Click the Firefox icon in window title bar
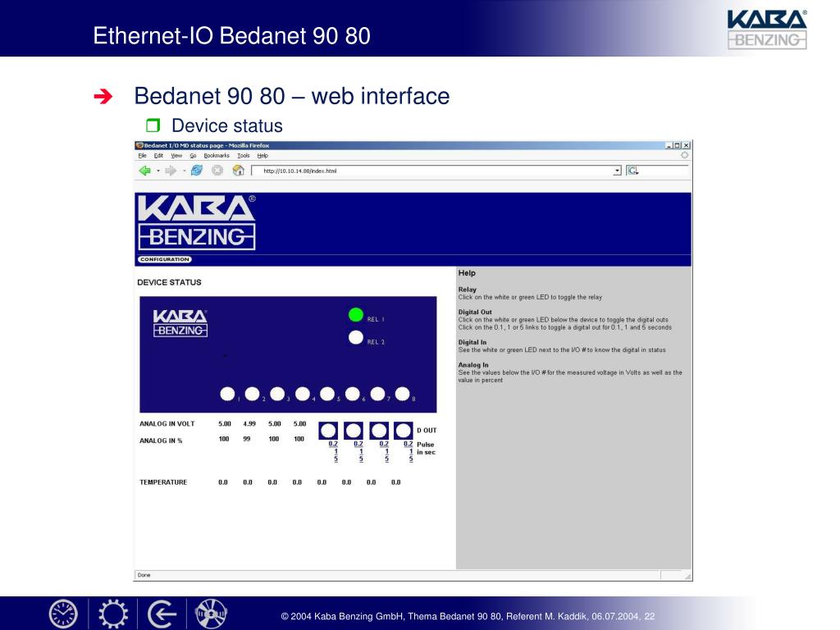The image size is (840, 630). point(139,145)
